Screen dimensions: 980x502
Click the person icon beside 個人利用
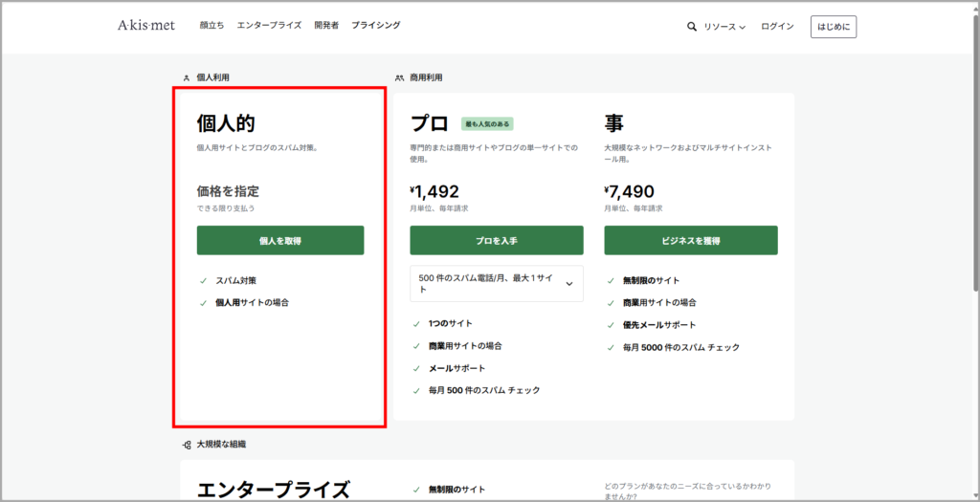coord(187,77)
